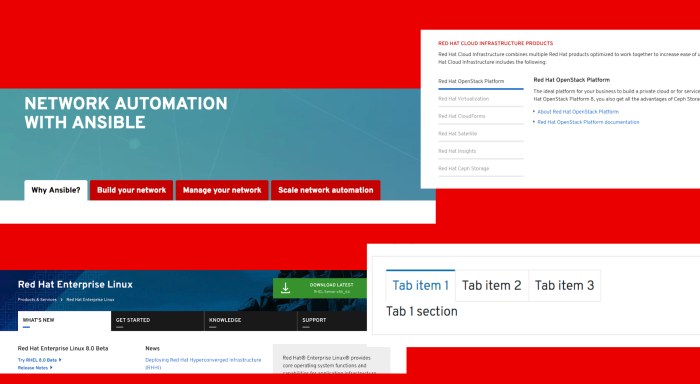Click arrow beside Release Notes link
Viewport: 700px width, 384px height.
tap(51, 368)
